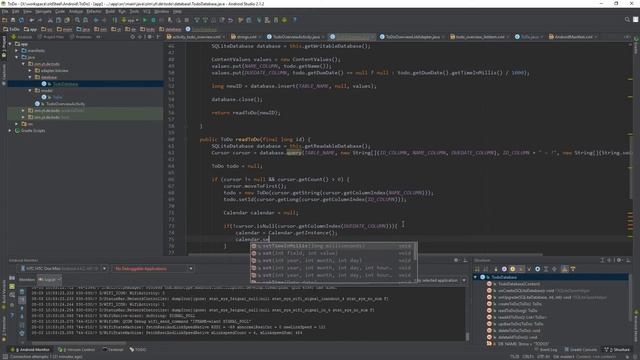Collapse the database package tree node
Viewport: 640px width, 360px height.
[30, 77]
